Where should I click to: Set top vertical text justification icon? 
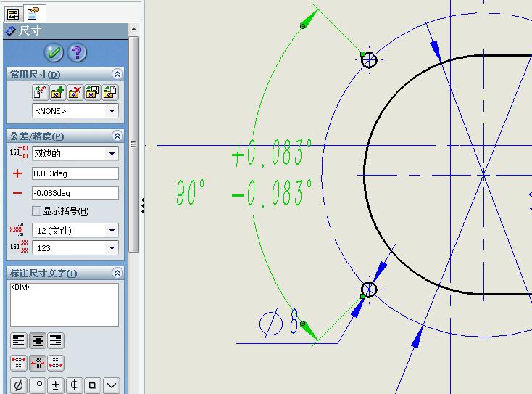(x=19, y=363)
